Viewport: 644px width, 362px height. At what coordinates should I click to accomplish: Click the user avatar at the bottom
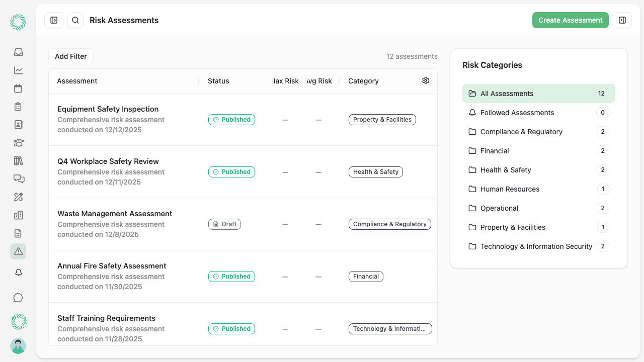[x=18, y=346]
